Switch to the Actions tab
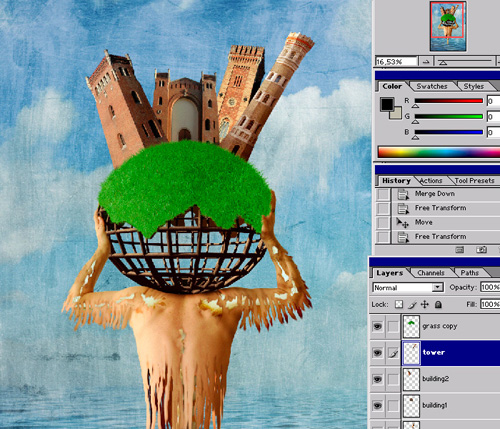 (431, 181)
